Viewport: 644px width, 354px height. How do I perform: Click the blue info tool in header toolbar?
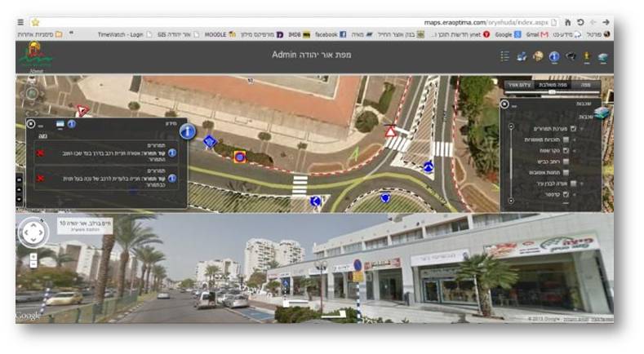pyautogui.click(x=554, y=56)
